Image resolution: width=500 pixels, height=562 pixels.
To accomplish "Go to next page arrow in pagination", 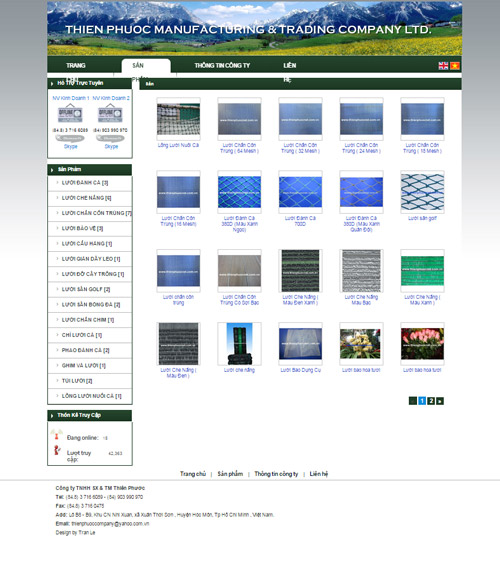I will coord(440,401).
